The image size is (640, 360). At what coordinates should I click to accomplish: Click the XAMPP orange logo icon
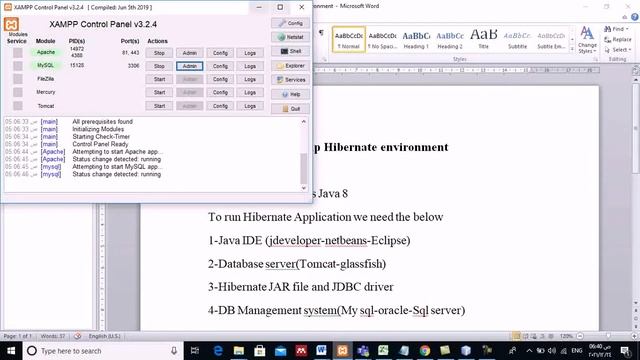point(11,24)
